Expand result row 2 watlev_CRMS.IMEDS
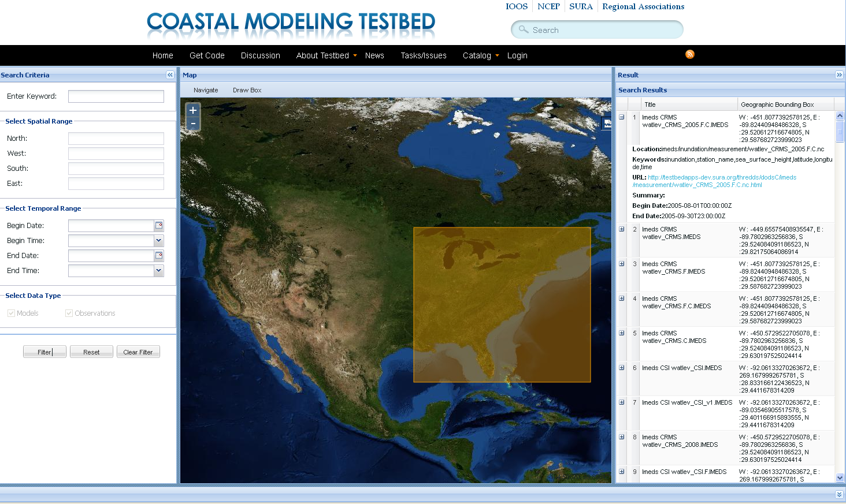The image size is (846, 504). [x=622, y=229]
